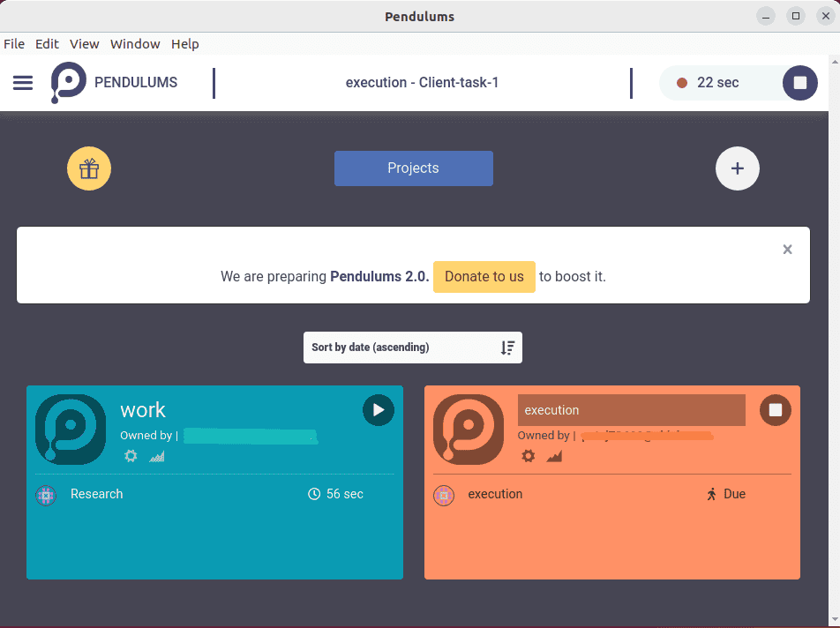This screenshot has width=840, height=628.
Task: Click the Donate to us button
Action: point(484,277)
